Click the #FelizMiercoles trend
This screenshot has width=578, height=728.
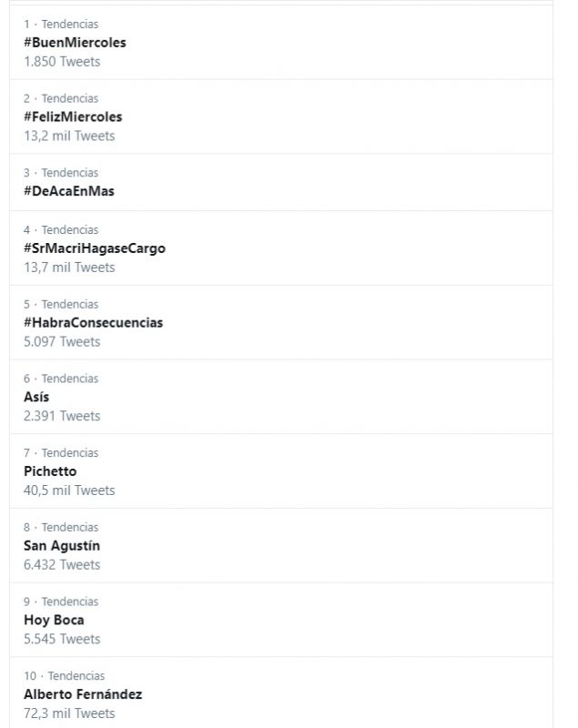(73, 117)
